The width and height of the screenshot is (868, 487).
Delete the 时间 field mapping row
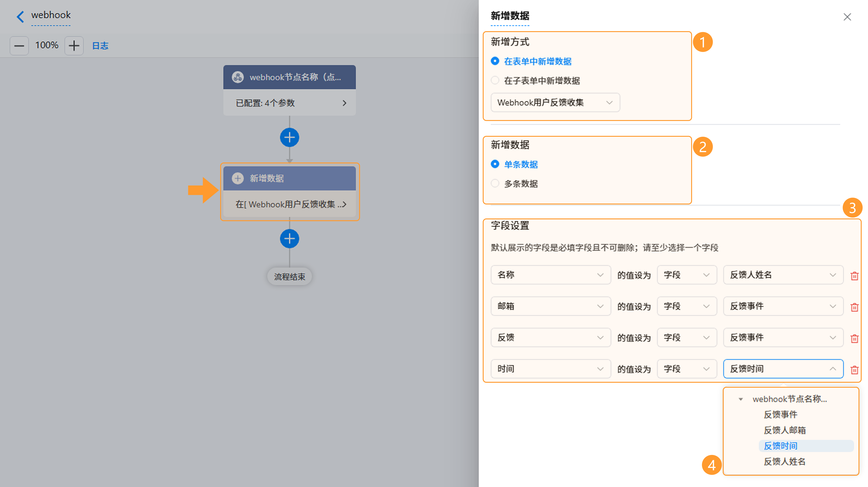click(x=854, y=370)
